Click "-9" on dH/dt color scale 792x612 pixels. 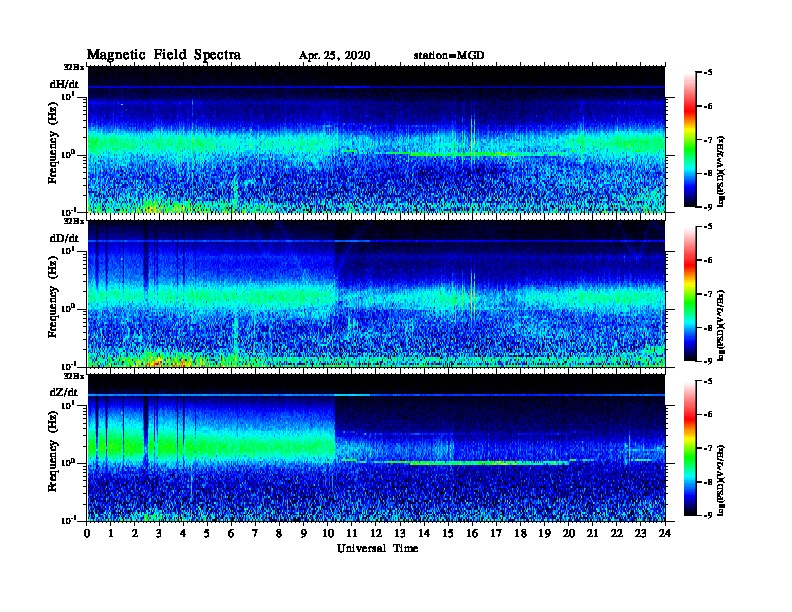click(x=709, y=207)
